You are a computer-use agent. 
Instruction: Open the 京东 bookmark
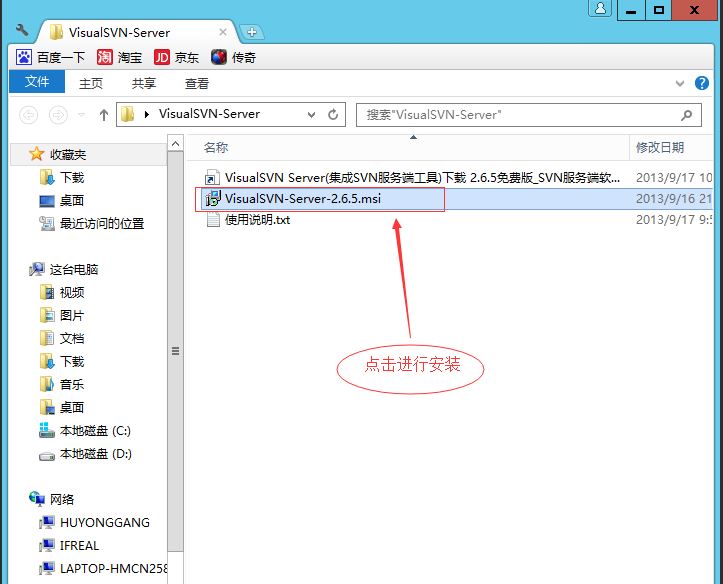pos(177,57)
